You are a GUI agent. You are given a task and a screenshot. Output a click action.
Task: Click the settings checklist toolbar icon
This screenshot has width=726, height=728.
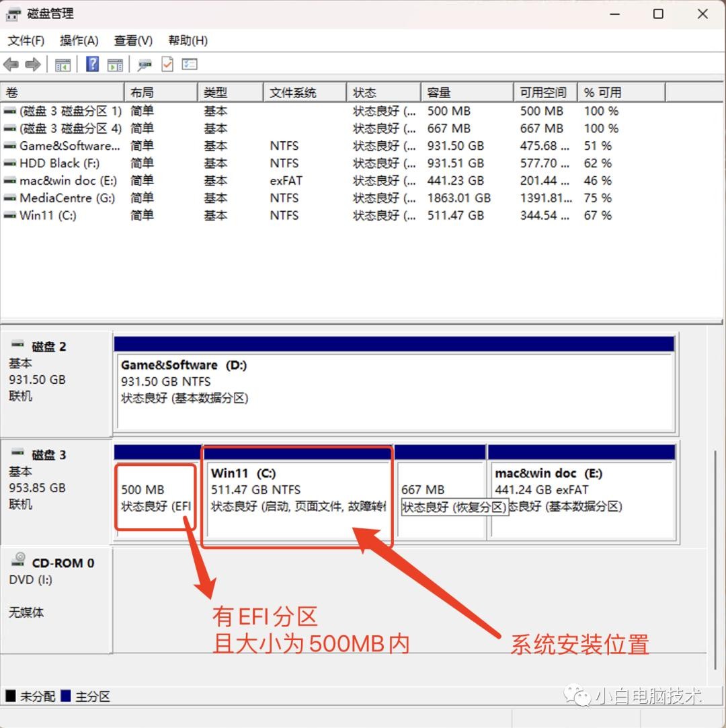pos(190,65)
